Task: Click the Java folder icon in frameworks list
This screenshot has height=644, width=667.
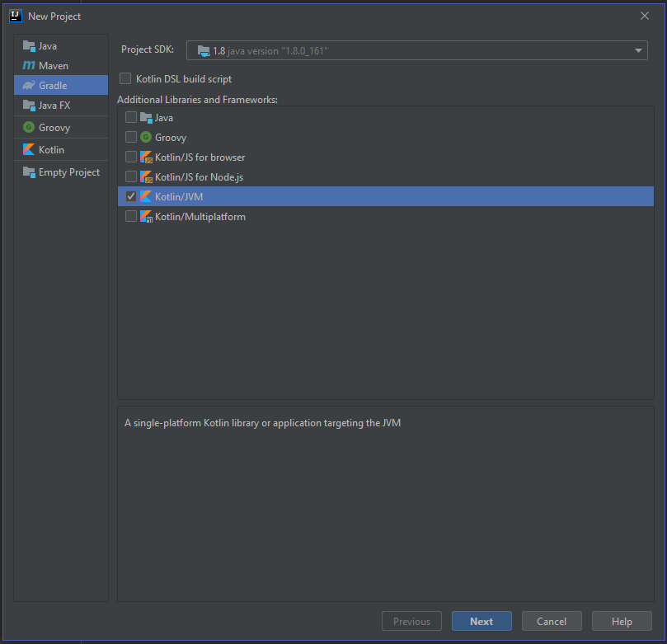Action: 146,118
